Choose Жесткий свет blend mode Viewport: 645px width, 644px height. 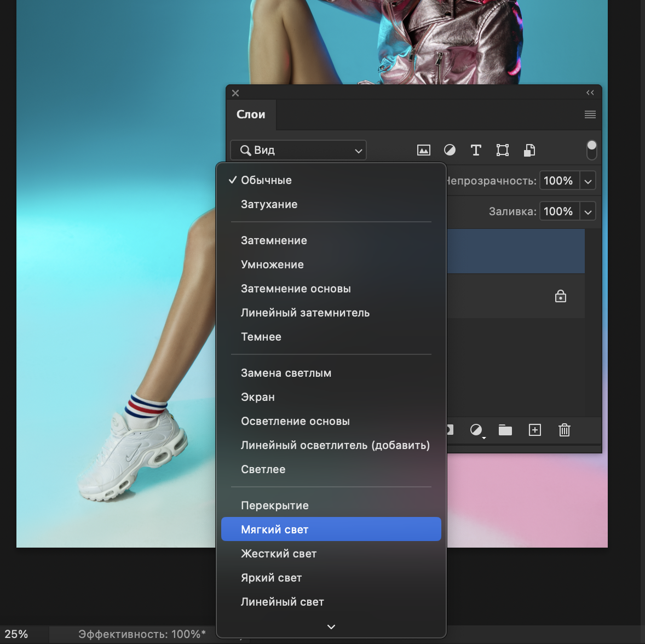click(x=331, y=554)
